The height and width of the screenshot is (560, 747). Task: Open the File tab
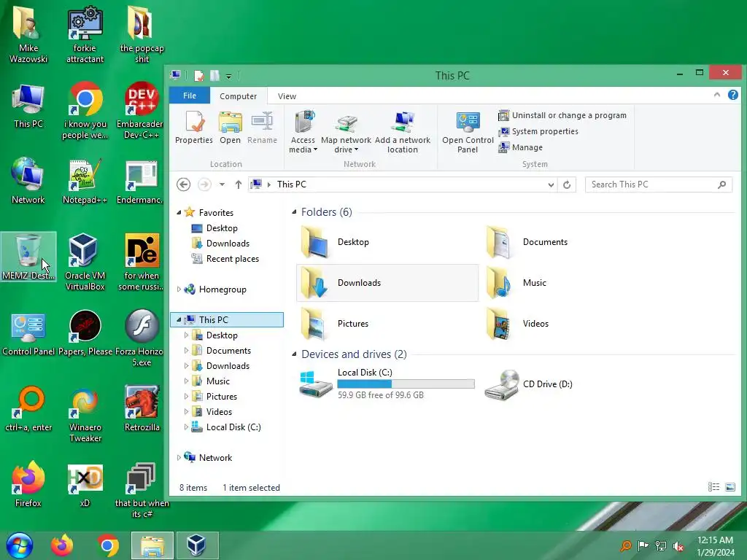tap(190, 96)
